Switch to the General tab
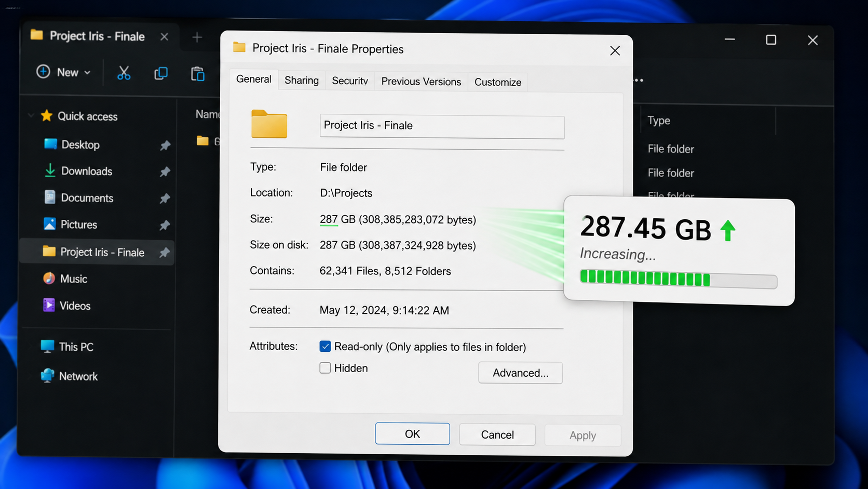Viewport: 868px width, 489px height. (254, 79)
